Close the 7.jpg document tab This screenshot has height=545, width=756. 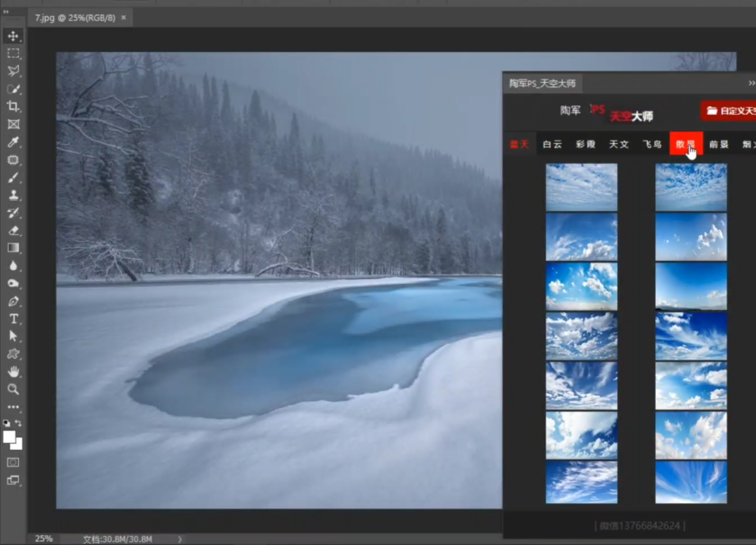pyautogui.click(x=124, y=17)
